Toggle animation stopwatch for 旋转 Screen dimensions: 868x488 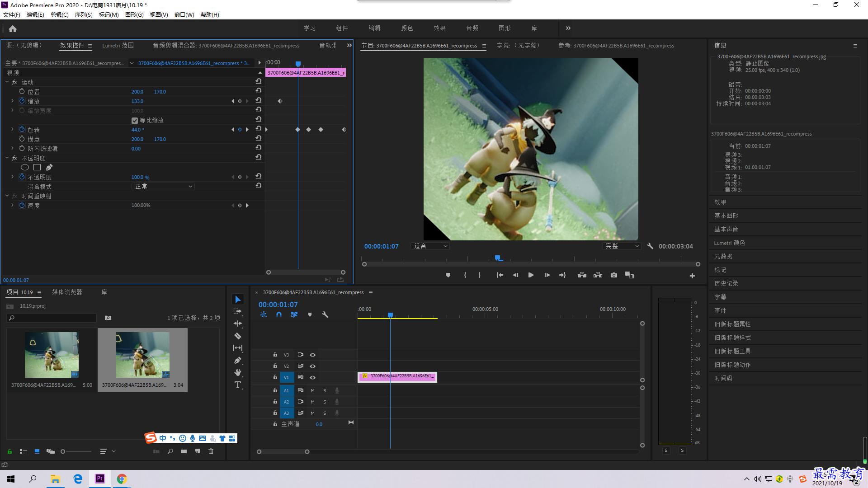(x=22, y=129)
